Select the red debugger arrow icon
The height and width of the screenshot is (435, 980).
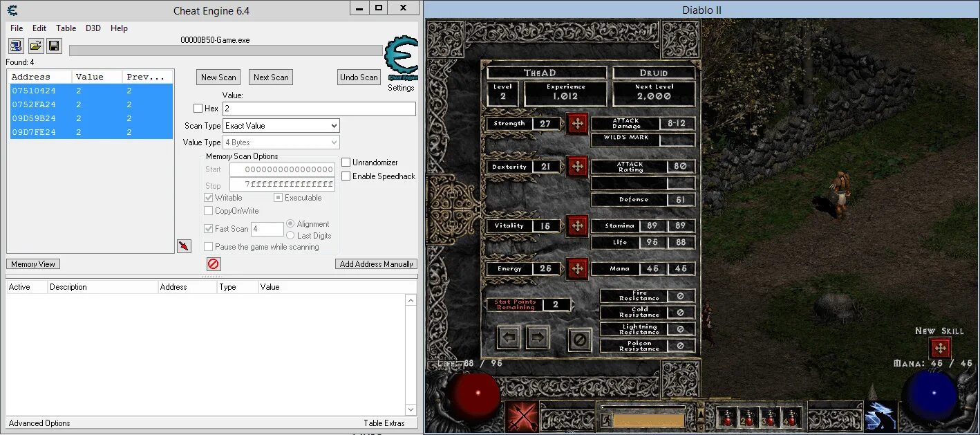(x=184, y=246)
